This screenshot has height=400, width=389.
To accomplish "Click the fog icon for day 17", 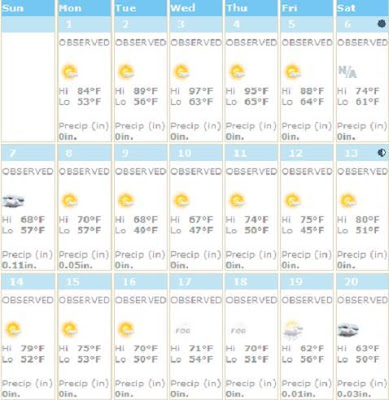I will pos(183,330).
